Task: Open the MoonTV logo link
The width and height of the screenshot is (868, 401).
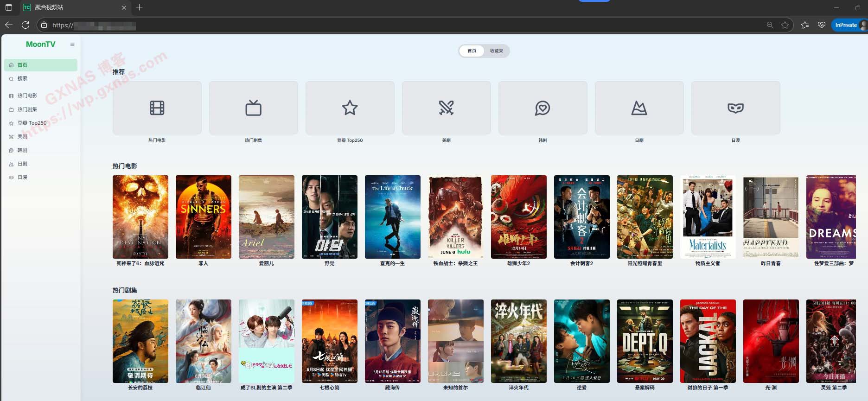Action: click(41, 45)
